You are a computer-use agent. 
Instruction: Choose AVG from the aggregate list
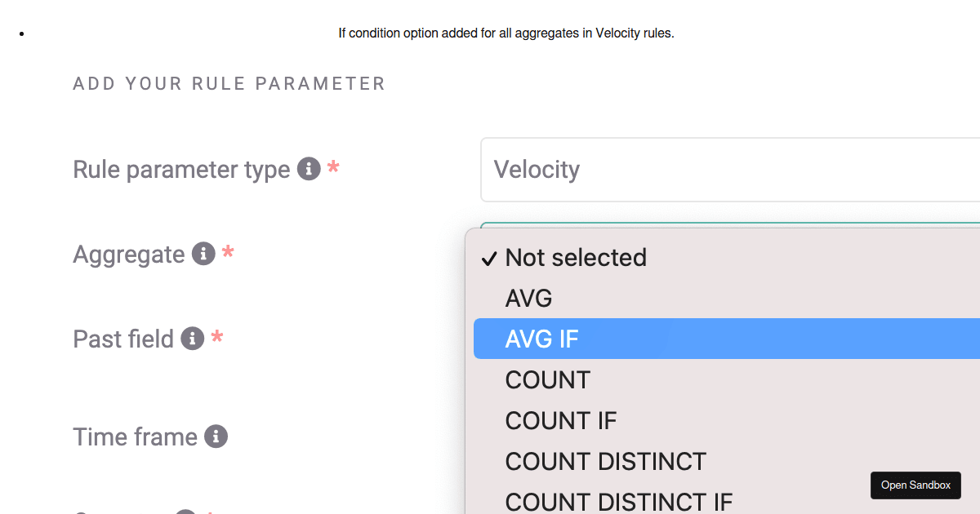529,299
